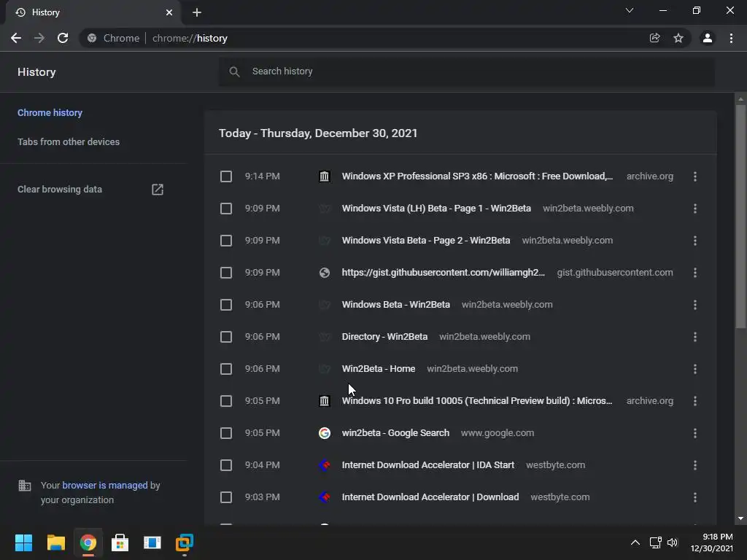Open the Windows XP Professional SP3 x86 link
747x560 pixels.
tap(477, 176)
